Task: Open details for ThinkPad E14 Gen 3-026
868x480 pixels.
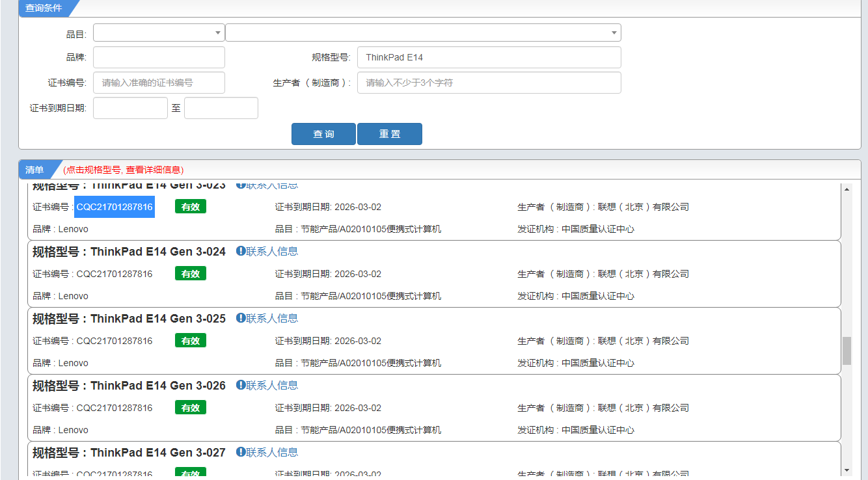Action: tap(129, 386)
